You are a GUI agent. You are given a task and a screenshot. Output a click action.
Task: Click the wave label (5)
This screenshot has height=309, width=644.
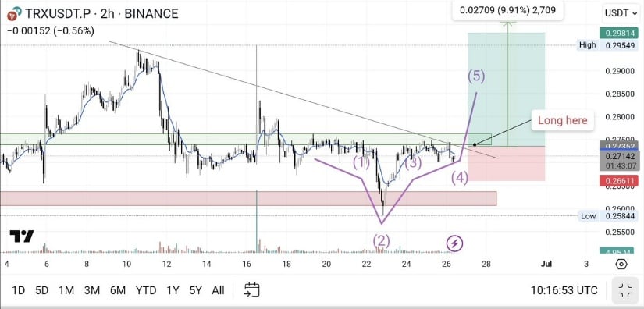[x=476, y=76]
